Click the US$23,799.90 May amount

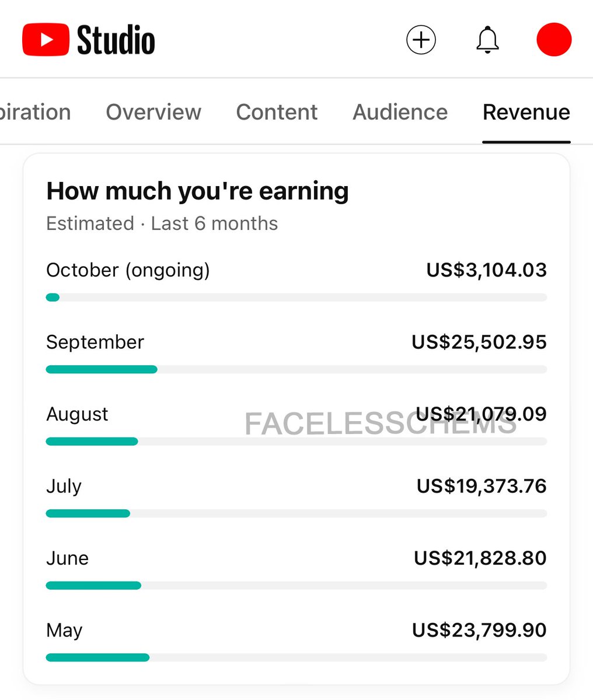pos(479,630)
